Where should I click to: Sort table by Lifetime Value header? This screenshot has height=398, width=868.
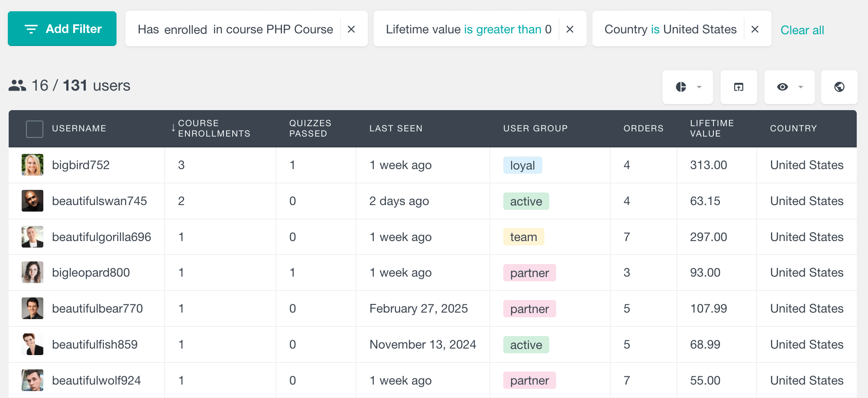(712, 128)
